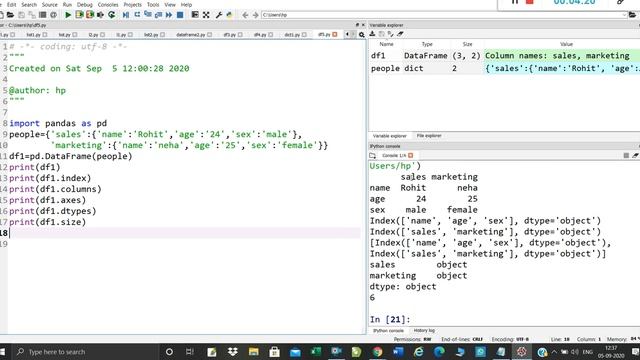Run selection or current line icon
The image size is (640, 360).
coord(100,15)
